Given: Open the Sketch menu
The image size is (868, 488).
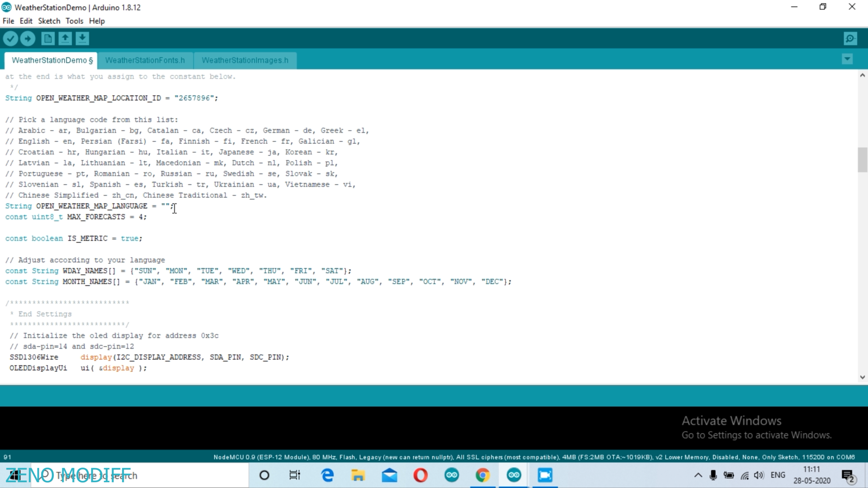Looking at the screenshot, I should [49, 21].
